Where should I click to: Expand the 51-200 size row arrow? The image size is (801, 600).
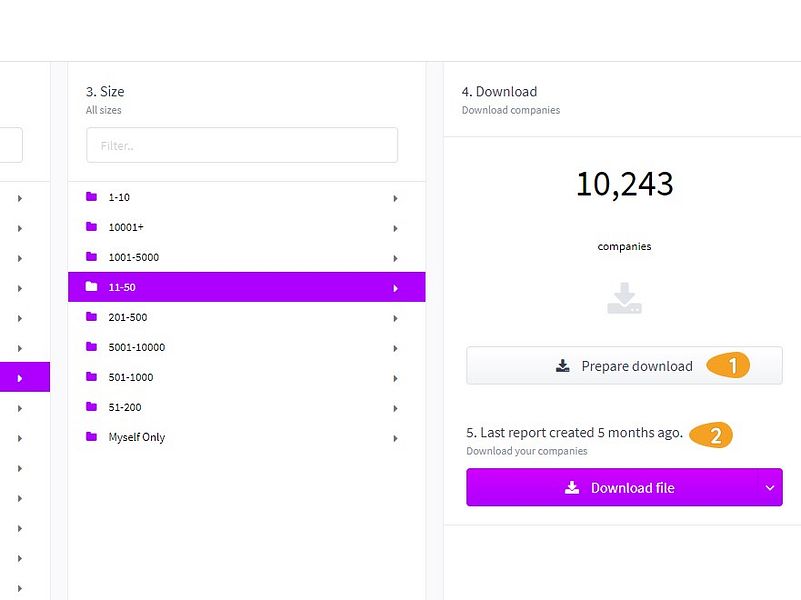tap(395, 409)
